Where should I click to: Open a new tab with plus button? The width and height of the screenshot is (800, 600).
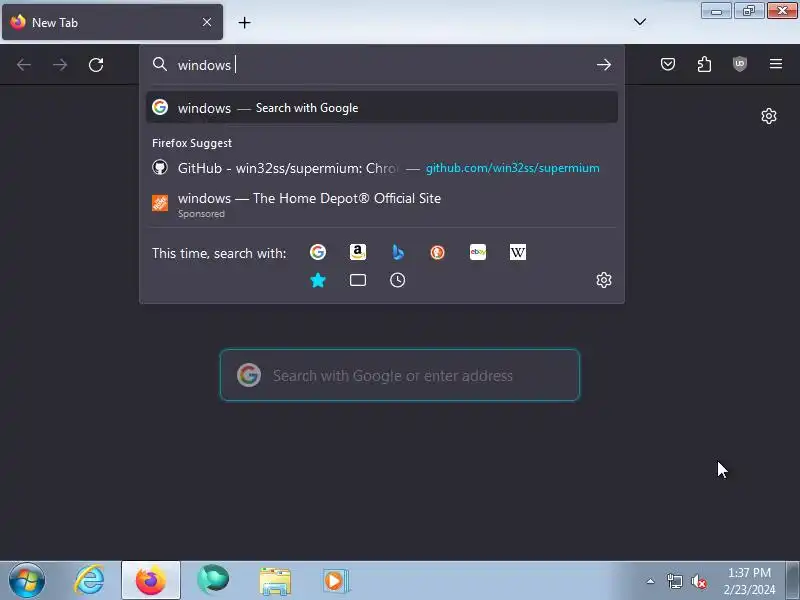(244, 22)
